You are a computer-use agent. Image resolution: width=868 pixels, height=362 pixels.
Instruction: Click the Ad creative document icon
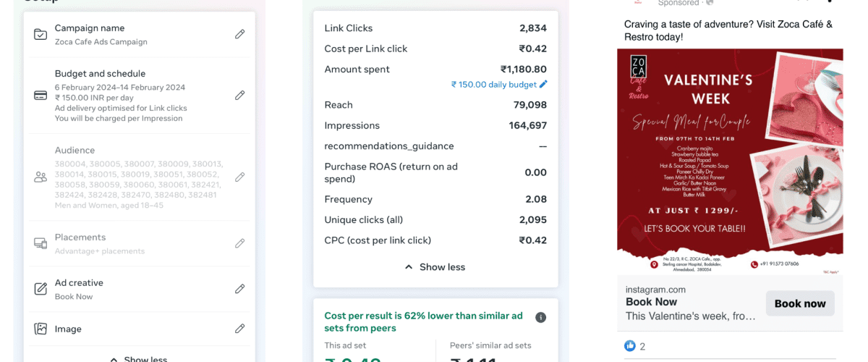coord(41,289)
